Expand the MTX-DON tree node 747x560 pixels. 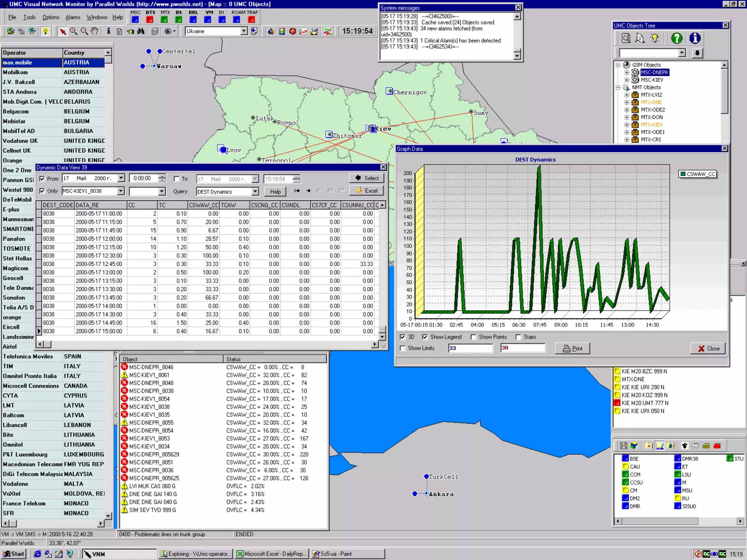[627, 117]
